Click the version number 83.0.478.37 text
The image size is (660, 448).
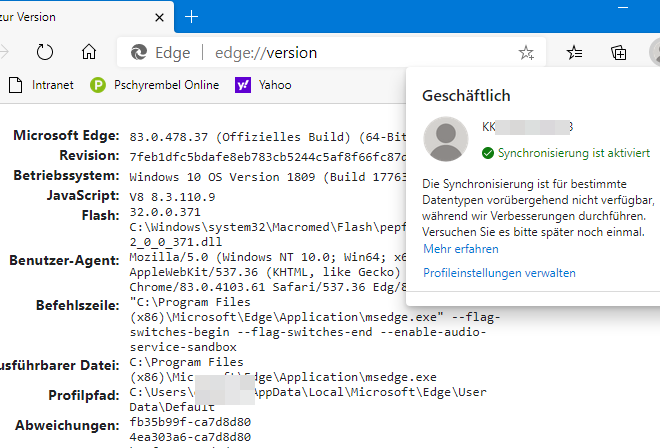click(169, 137)
